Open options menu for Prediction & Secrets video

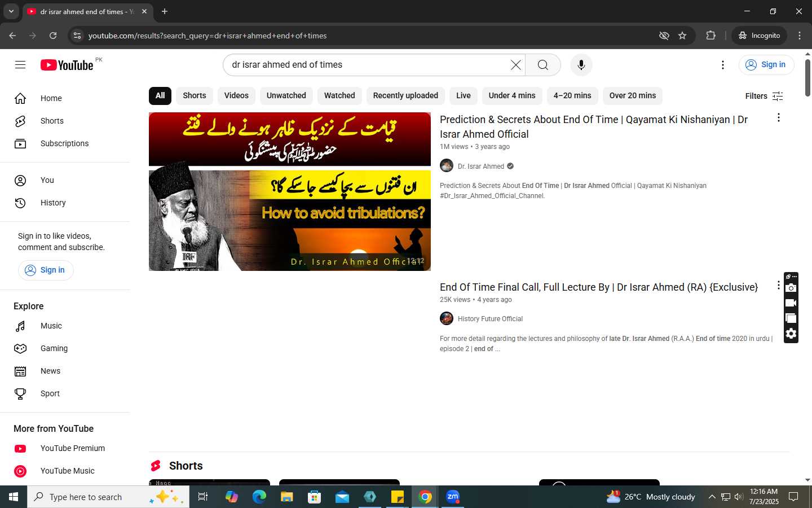click(779, 117)
